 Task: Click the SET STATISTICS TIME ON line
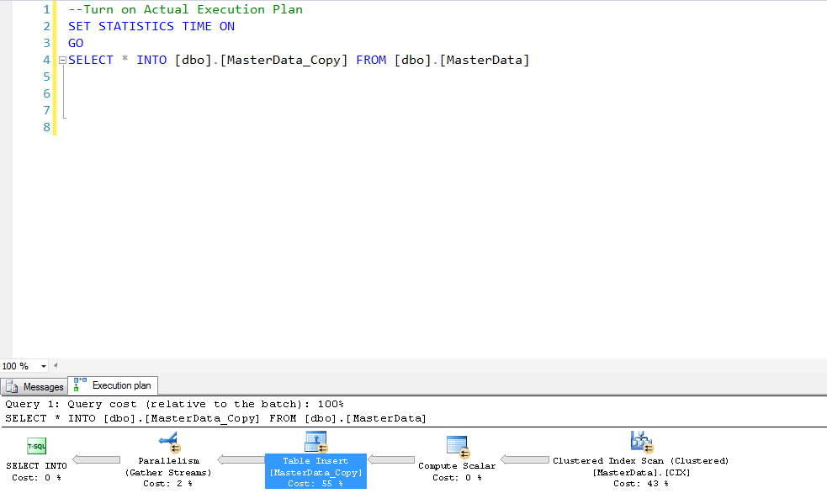[x=151, y=26]
